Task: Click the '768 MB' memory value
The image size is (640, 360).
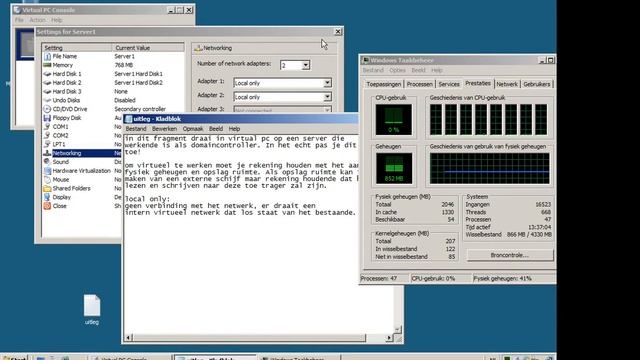Action: [x=124, y=65]
